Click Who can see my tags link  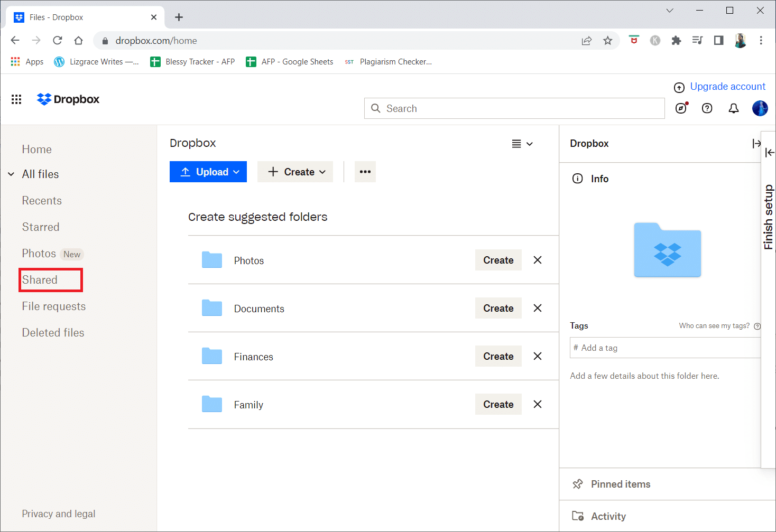tap(714, 326)
